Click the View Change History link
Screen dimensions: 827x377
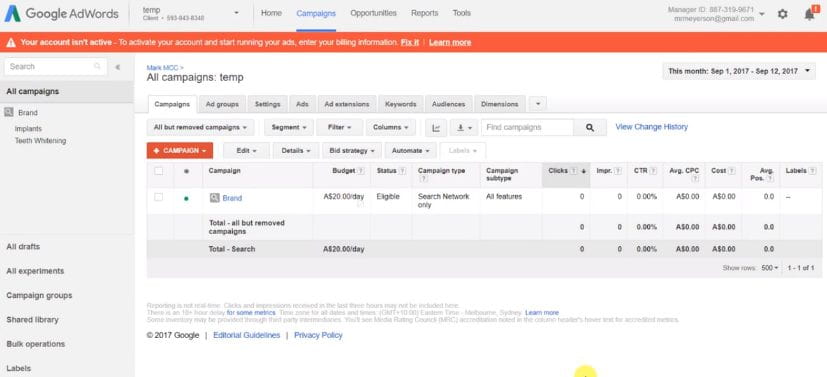tap(651, 127)
